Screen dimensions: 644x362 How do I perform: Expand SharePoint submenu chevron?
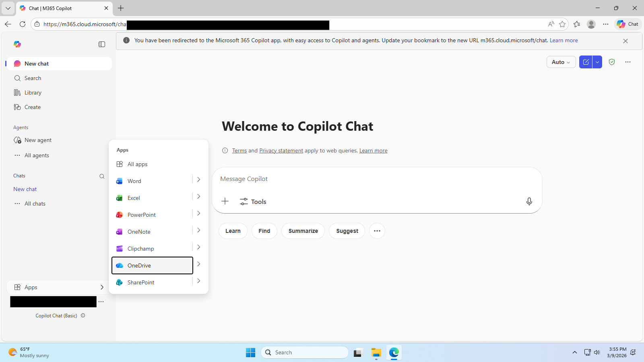pyautogui.click(x=199, y=281)
